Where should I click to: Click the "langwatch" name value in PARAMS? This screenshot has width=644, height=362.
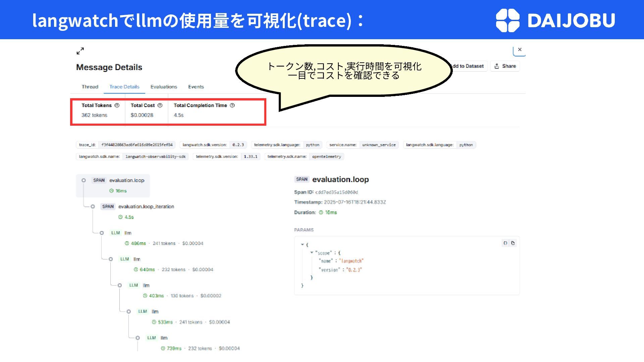pyautogui.click(x=351, y=261)
